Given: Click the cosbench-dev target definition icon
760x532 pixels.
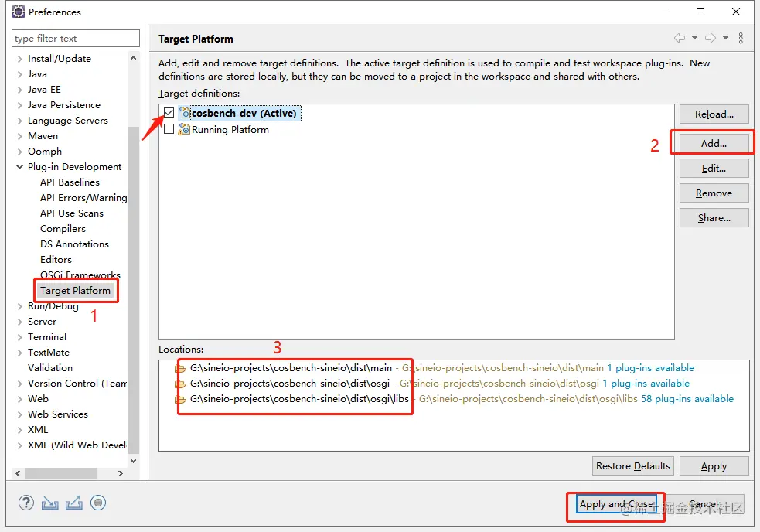Looking at the screenshot, I should [x=185, y=113].
